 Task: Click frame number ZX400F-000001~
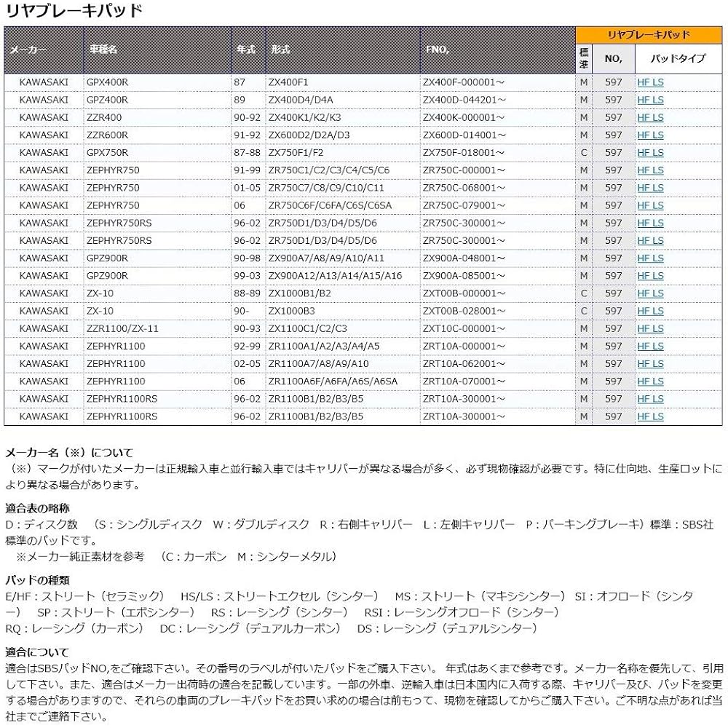(x=463, y=83)
